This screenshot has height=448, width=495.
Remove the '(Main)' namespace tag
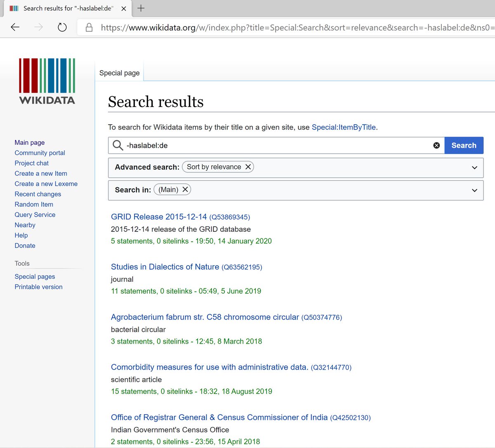click(185, 189)
